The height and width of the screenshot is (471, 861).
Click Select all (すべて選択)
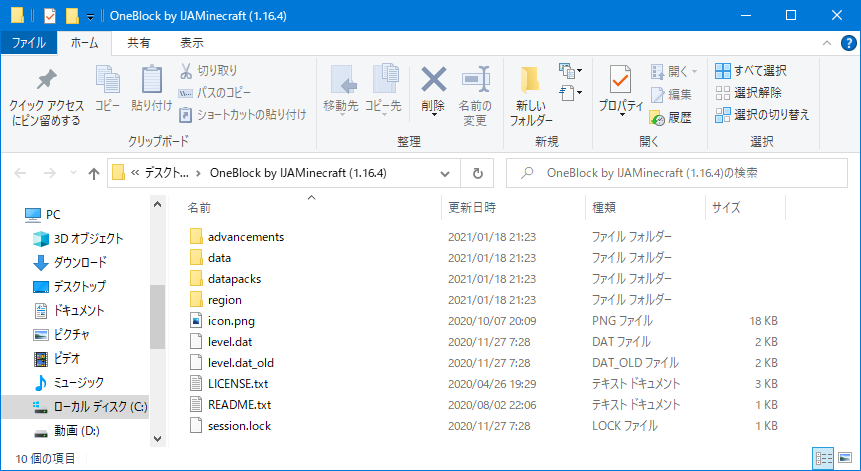pyautogui.click(x=751, y=70)
